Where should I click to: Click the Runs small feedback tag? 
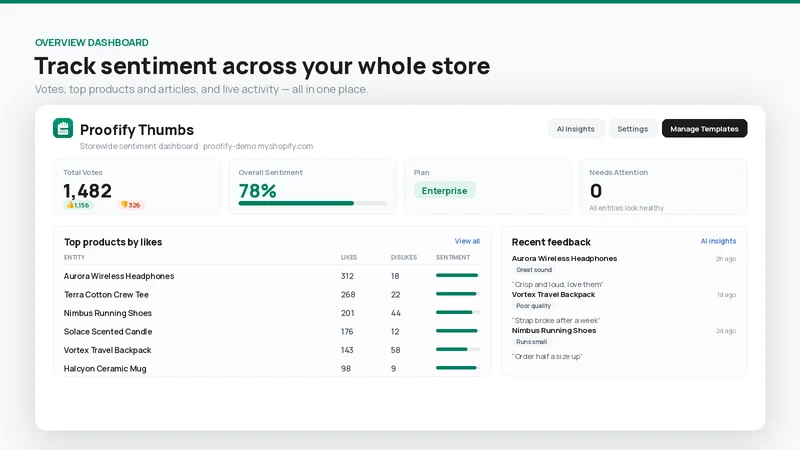[x=531, y=342]
